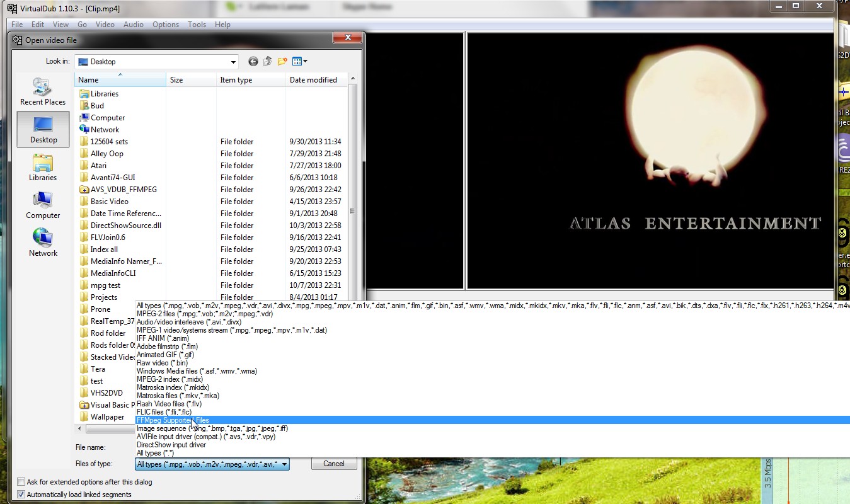Open the Tools menu in VirtualDub
This screenshot has height=504, width=850.
point(197,25)
